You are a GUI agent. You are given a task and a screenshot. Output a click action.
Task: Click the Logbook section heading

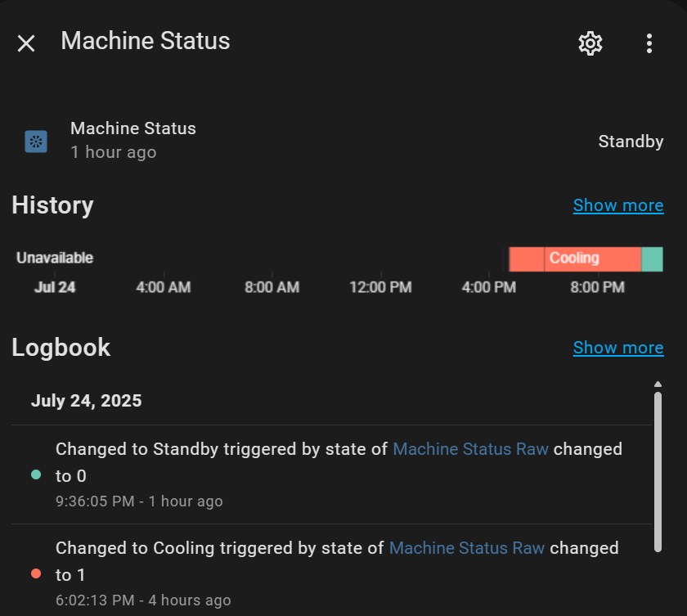61,348
